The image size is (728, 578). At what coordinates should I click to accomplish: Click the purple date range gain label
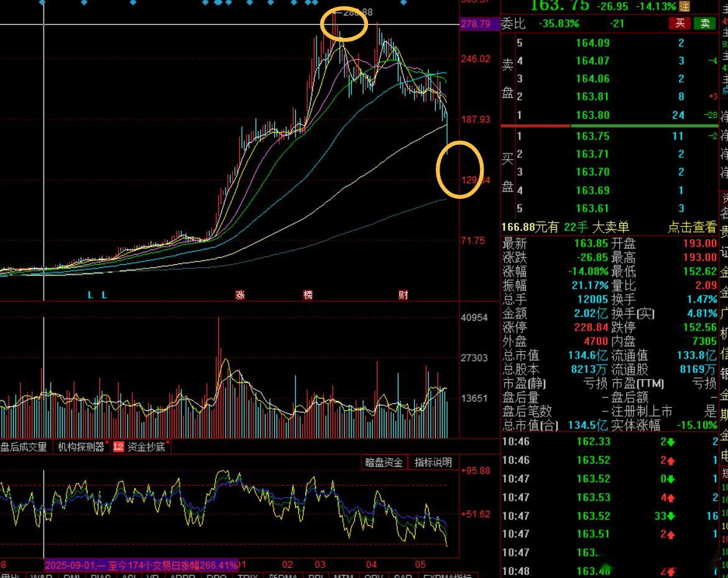click(142, 565)
